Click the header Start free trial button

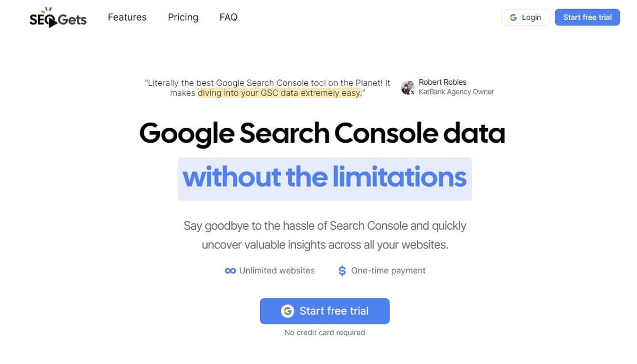[x=588, y=17]
